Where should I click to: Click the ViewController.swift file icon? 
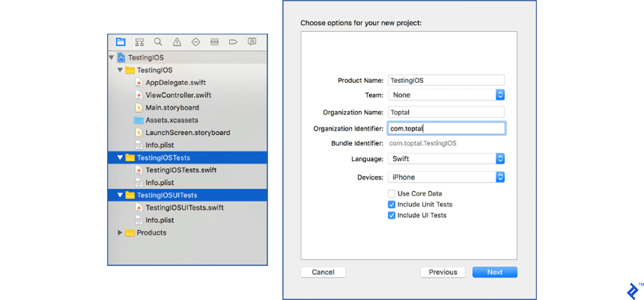[x=139, y=95]
